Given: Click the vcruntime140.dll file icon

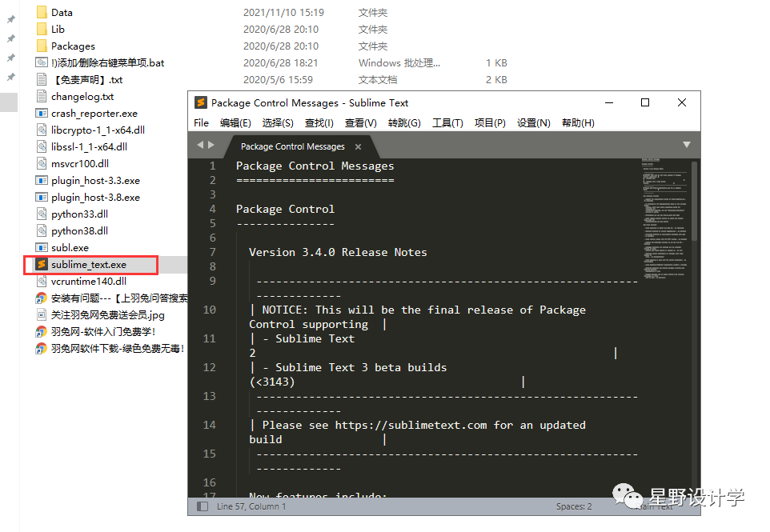Looking at the screenshot, I should (42, 281).
